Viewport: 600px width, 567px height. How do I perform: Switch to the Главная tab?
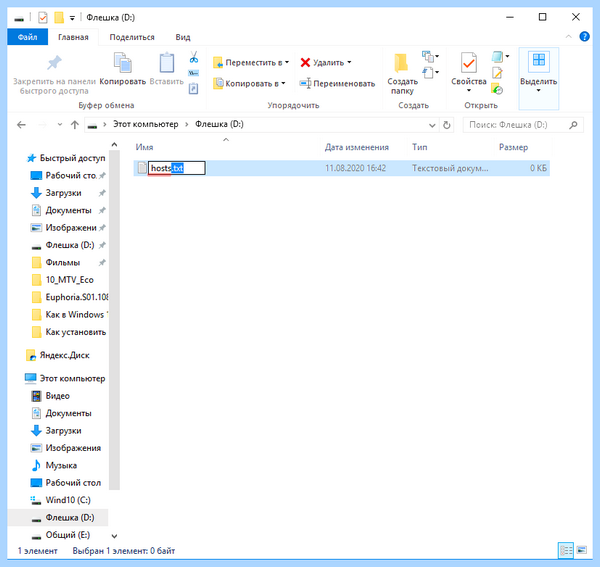pos(73,37)
